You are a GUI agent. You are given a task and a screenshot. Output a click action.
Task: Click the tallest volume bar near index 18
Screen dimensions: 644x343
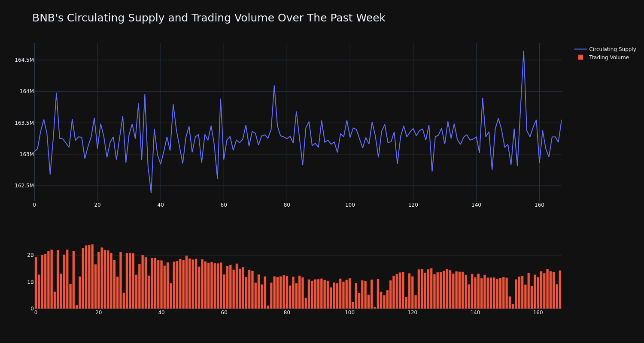92,277
